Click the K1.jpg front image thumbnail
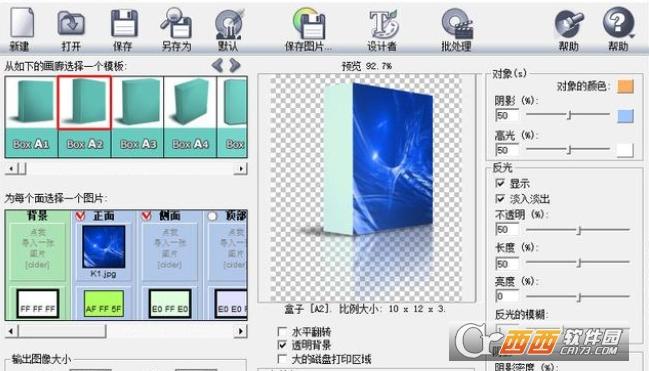649x371 pixels. [x=103, y=247]
